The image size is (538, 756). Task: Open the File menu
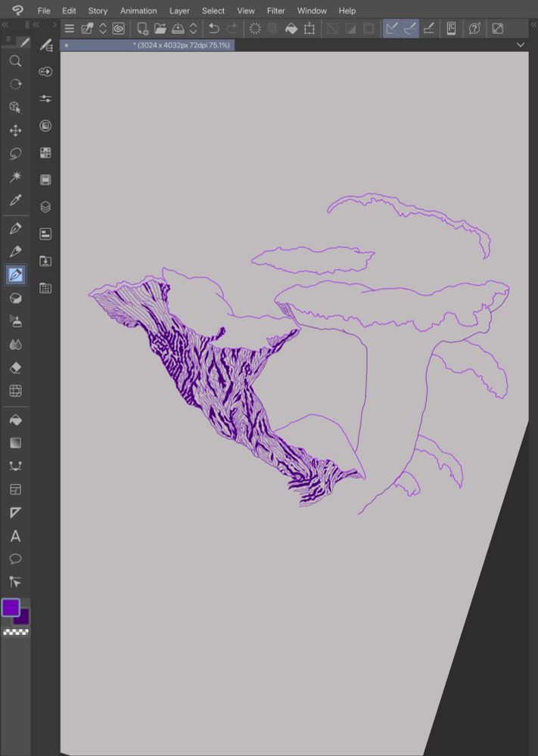pos(44,11)
